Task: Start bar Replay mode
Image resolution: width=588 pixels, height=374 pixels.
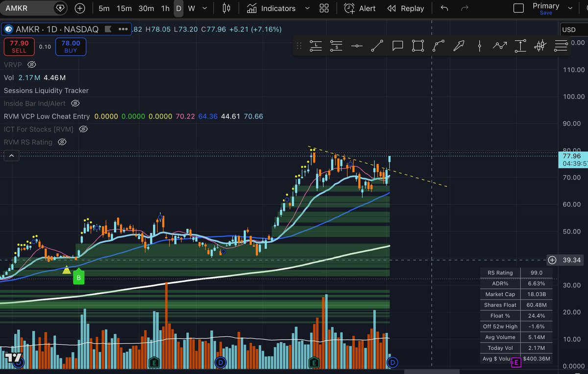Action: 406,8
